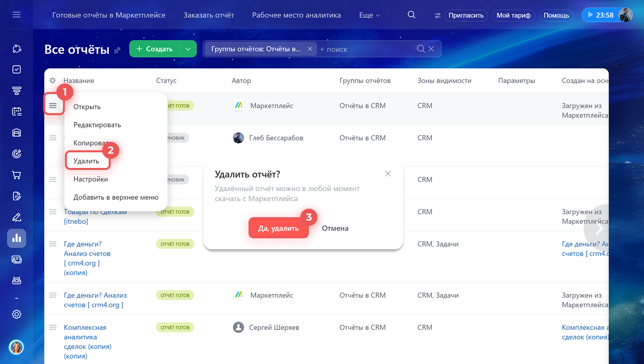
Task: Open the hamburger main menu icon
Action: pos(16,15)
